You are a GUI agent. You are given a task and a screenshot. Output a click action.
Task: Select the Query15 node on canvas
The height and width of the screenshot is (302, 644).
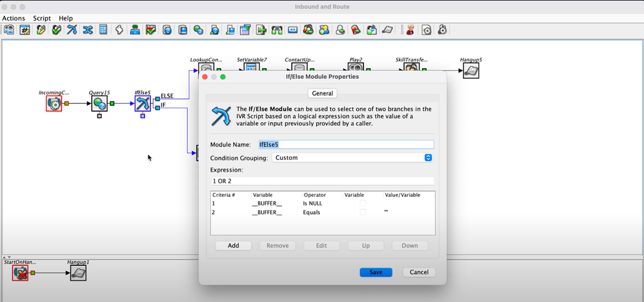99,103
